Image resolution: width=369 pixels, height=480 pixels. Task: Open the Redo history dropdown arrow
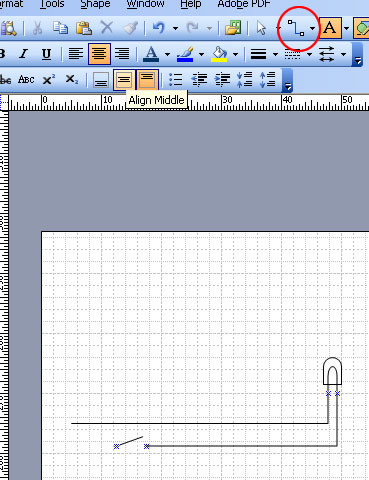tap(209, 29)
